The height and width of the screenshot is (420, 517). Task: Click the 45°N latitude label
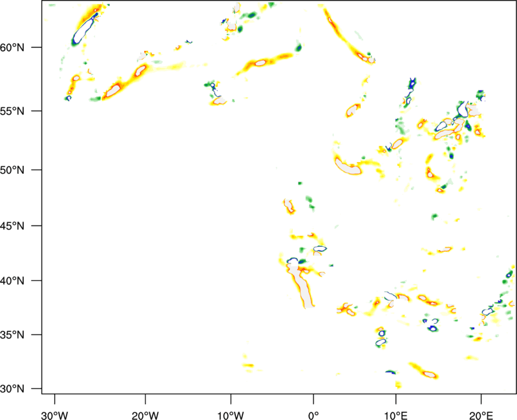[12, 226]
